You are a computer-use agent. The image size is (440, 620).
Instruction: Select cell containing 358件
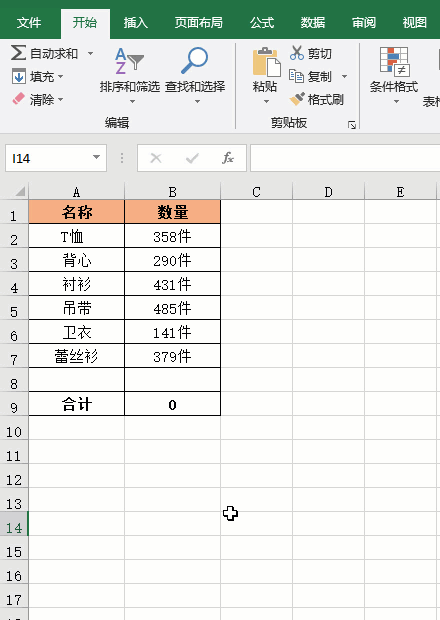[172, 236]
